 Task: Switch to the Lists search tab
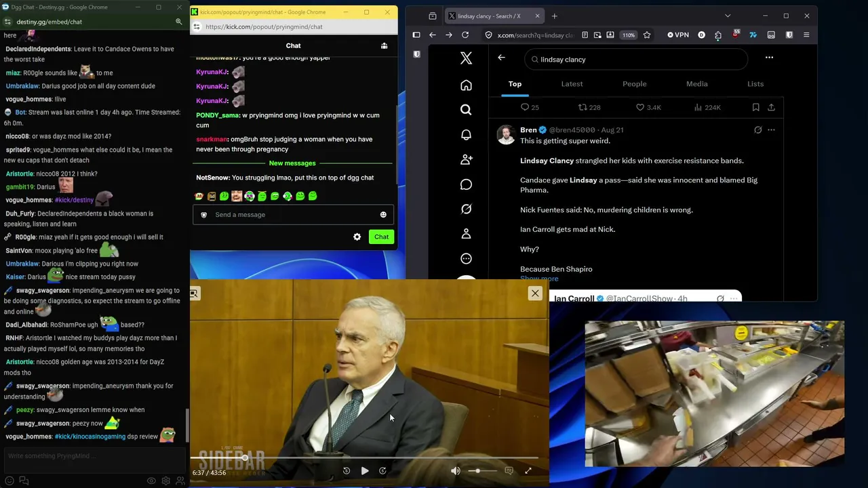point(755,84)
